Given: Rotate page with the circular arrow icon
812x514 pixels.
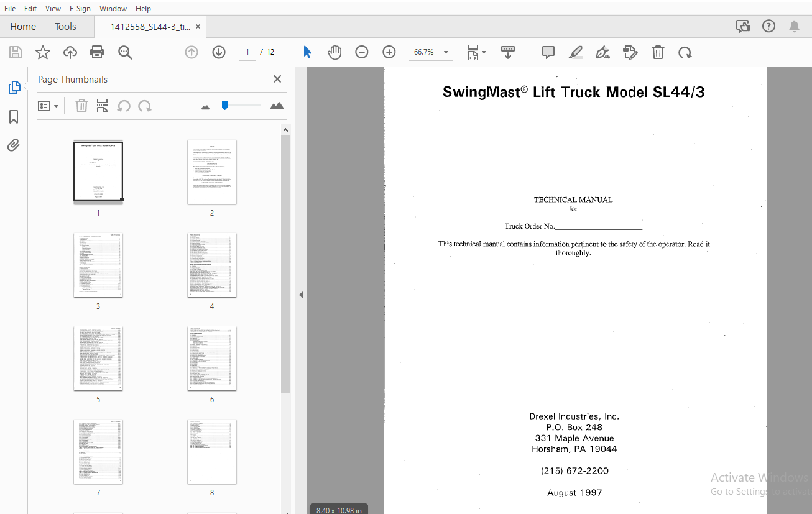Looking at the screenshot, I should point(685,52).
